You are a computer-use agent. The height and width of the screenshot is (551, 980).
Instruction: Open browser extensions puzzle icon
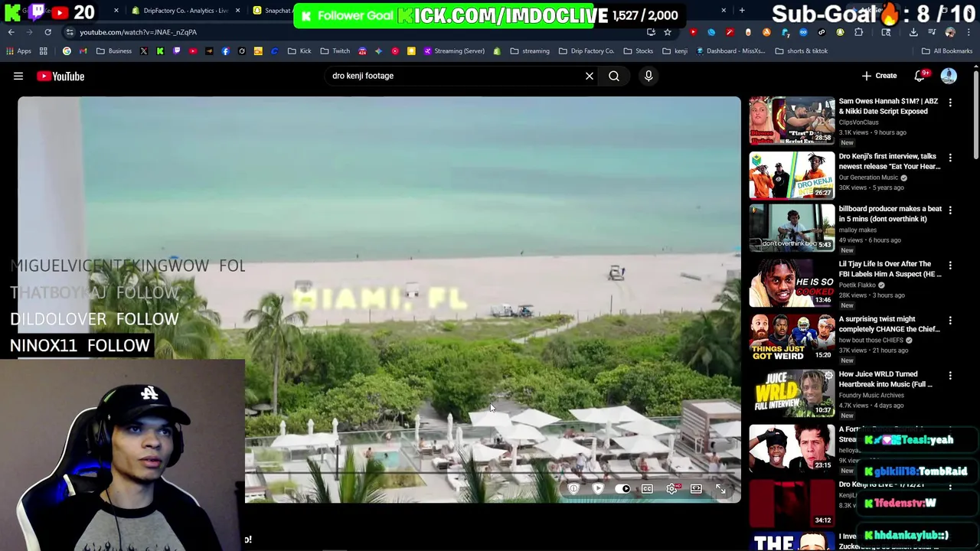858,32
